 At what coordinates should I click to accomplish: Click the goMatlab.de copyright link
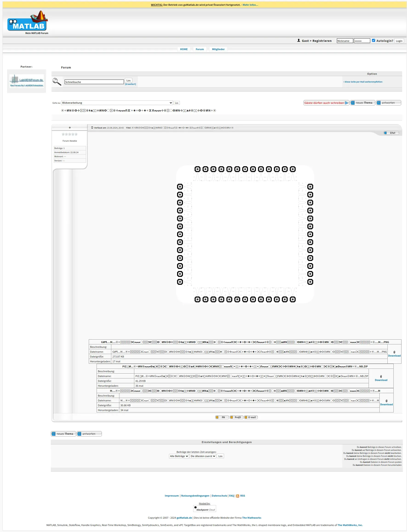pyautogui.click(x=184, y=518)
